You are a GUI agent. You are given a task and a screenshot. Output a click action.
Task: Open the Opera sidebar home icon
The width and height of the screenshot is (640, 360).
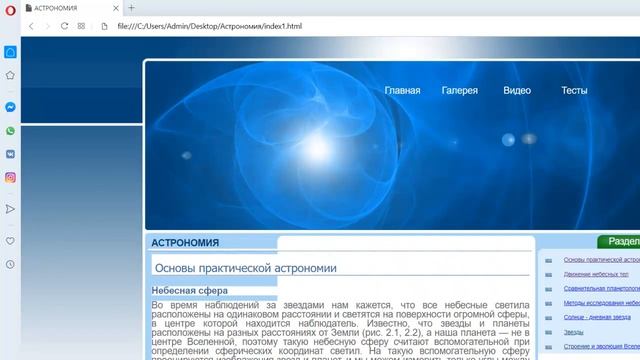tap(10, 52)
